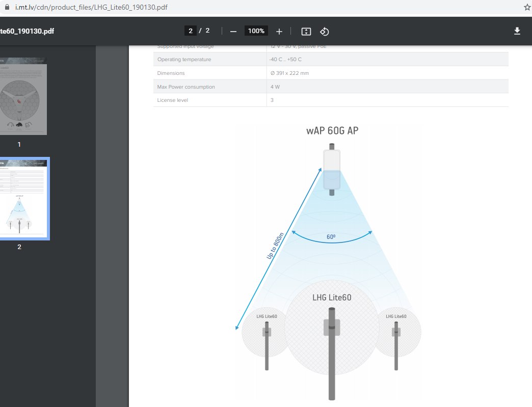Rotate the PDF counterclockwise
The height and width of the screenshot is (407, 532).
coord(325,31)
